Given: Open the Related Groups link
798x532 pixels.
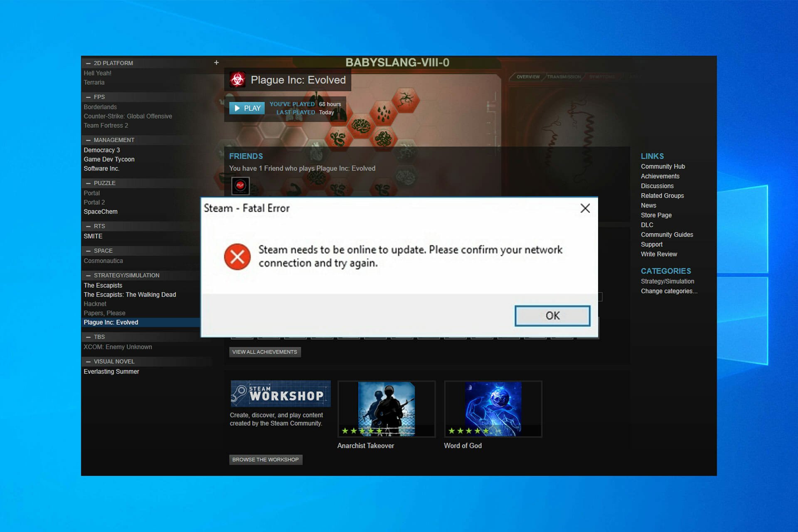Looking at the screenshot, I should [662, 196].
